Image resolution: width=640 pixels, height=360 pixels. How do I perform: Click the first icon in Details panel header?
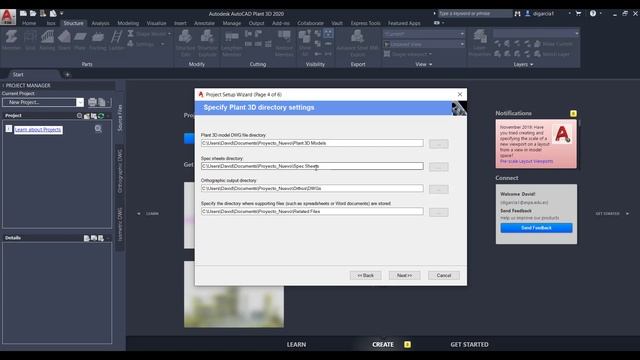pyautogui.click(x=87, y=238)
